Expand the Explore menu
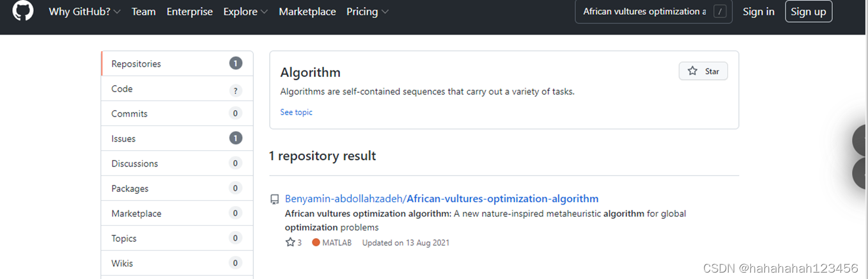This screenshot has width=868, height=279. click(x=245, y=12)
